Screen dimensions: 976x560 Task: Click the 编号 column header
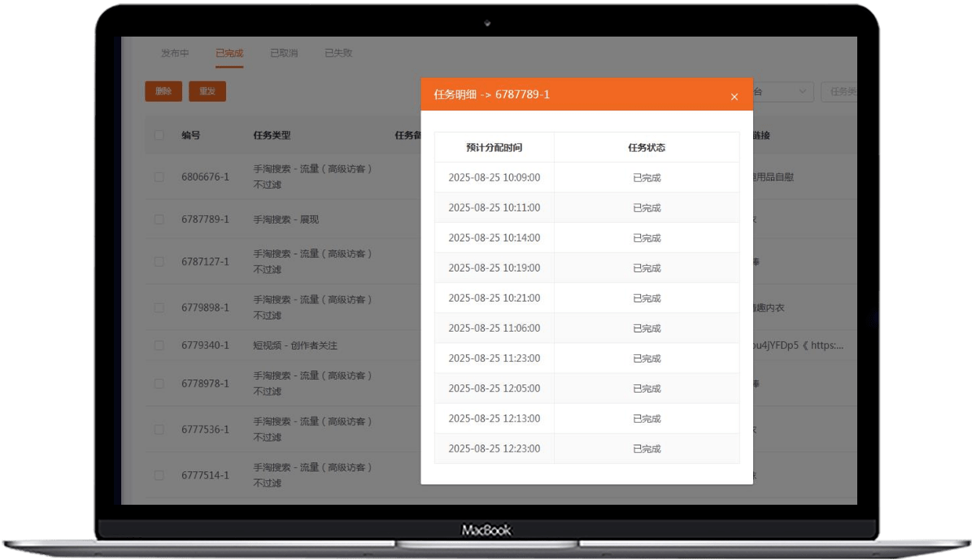[190, 136]
